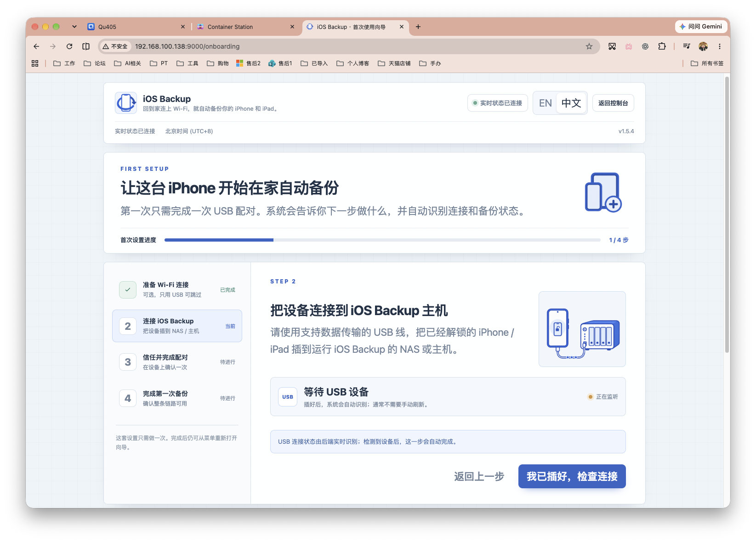Open the profile avatar in toolbar
The height and width of the screenshot is (542, 756).
[703, 46]
